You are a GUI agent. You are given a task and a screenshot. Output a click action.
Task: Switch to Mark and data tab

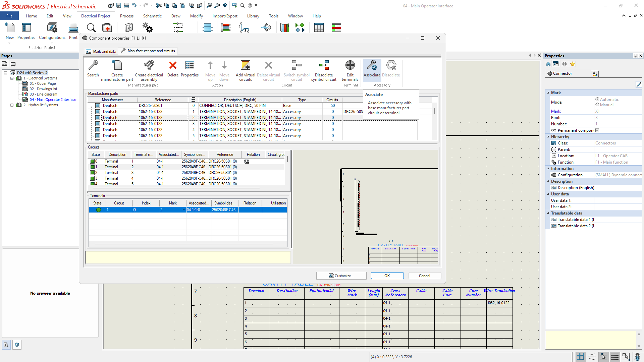(101, 51)
